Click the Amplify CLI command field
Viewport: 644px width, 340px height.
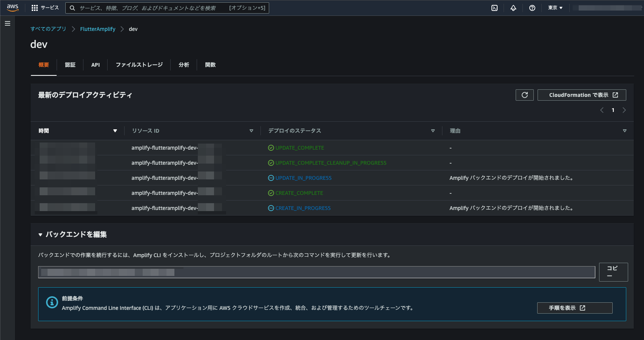click(x=316, y=272)
